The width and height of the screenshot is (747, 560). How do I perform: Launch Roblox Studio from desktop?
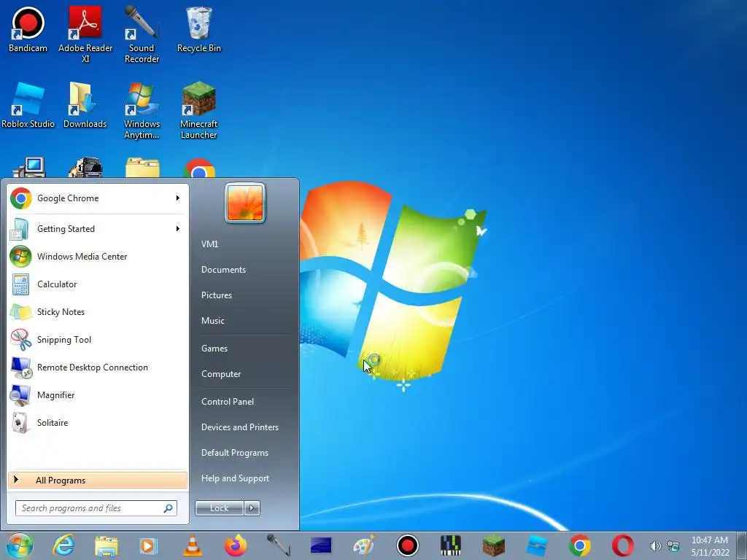[x=28, y=105]
